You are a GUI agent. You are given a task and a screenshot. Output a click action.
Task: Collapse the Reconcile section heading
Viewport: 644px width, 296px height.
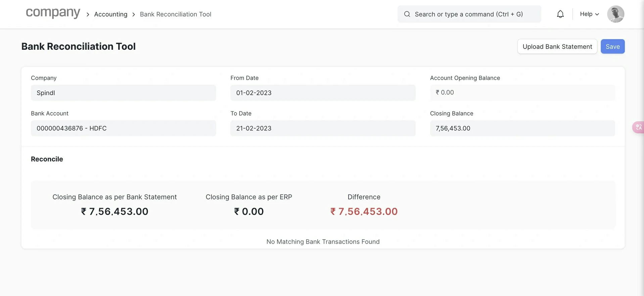coord(47,159)
